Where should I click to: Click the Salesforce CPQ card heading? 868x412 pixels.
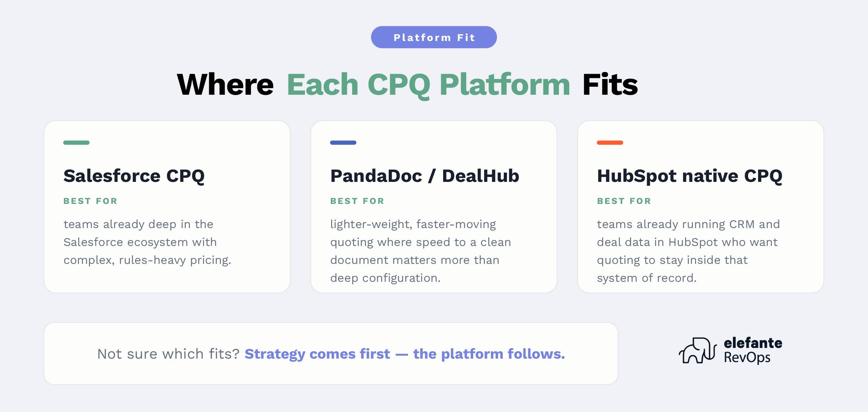(134, 176)
